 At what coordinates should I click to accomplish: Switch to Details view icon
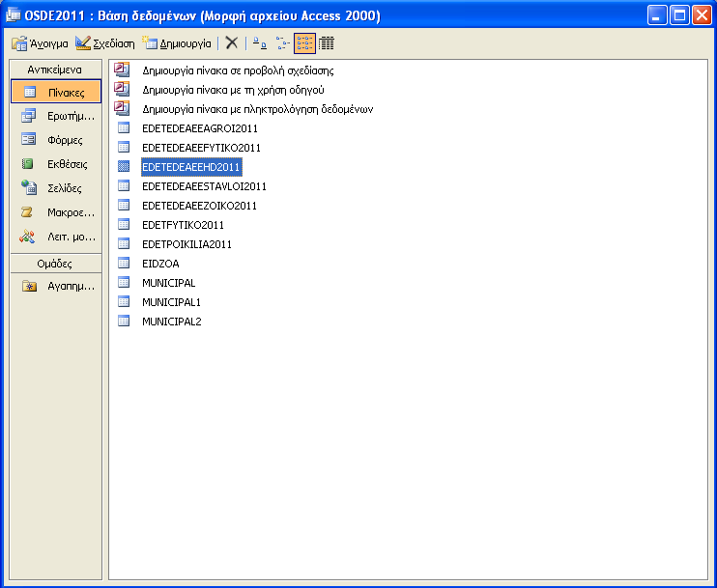pyautogui.click(x=326, y=43)
